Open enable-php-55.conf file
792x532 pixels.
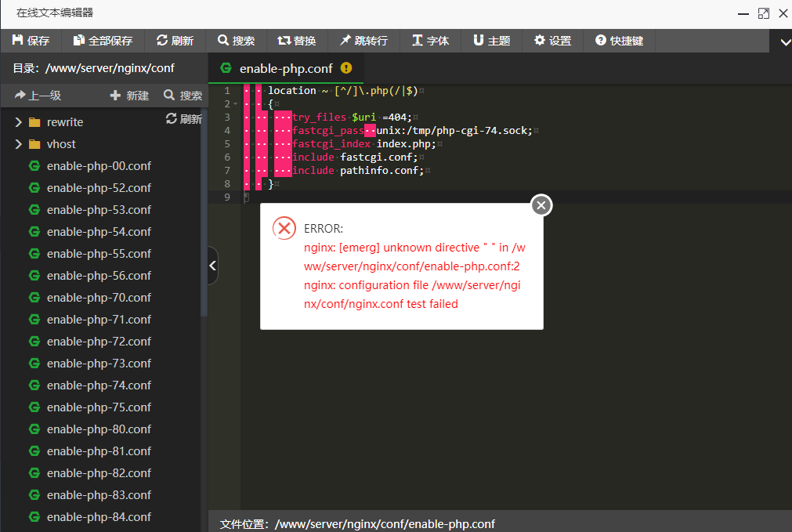pos(99,254)
